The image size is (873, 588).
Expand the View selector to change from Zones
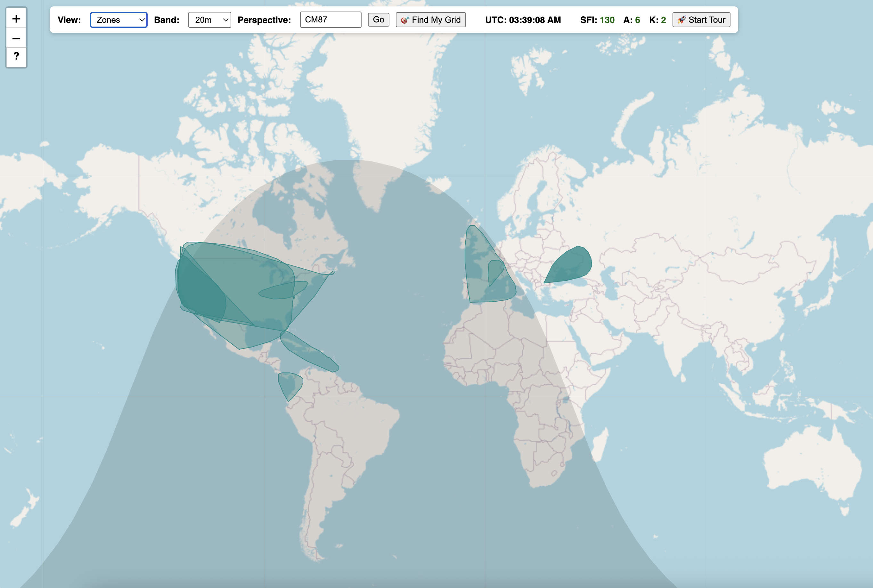(x=118, y=20)
